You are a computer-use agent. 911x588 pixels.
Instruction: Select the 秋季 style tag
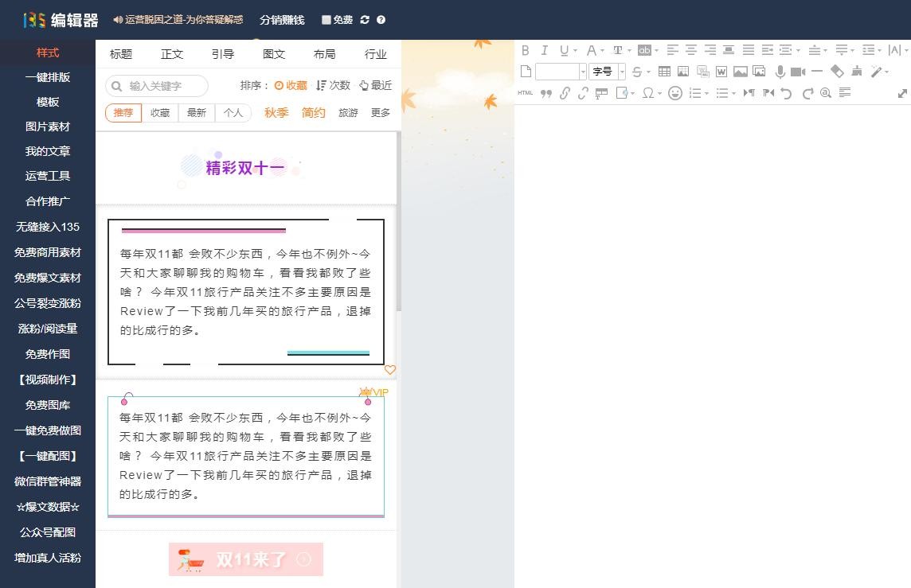coord(276,113)
